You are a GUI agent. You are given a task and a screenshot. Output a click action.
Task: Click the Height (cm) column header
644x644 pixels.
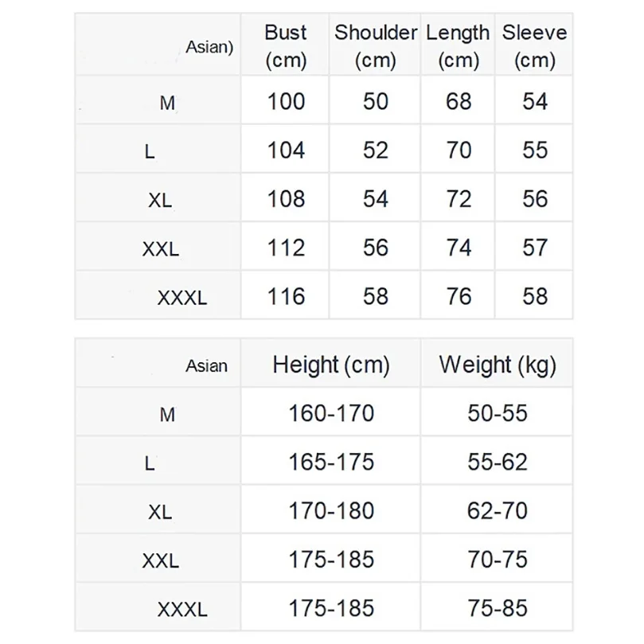tap(331, 365)
